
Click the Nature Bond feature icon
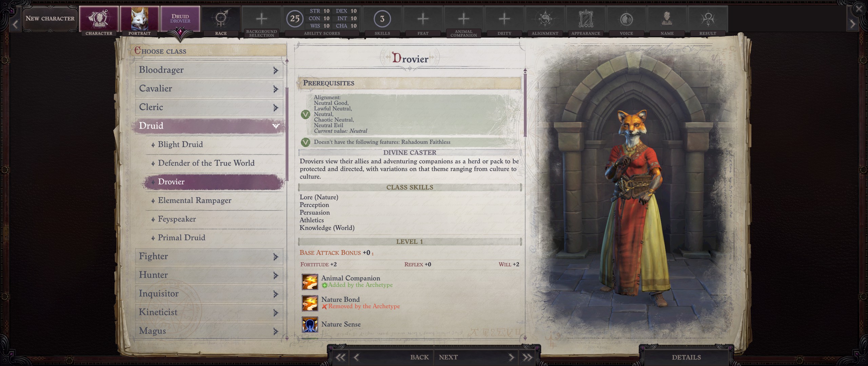[310, 303]
